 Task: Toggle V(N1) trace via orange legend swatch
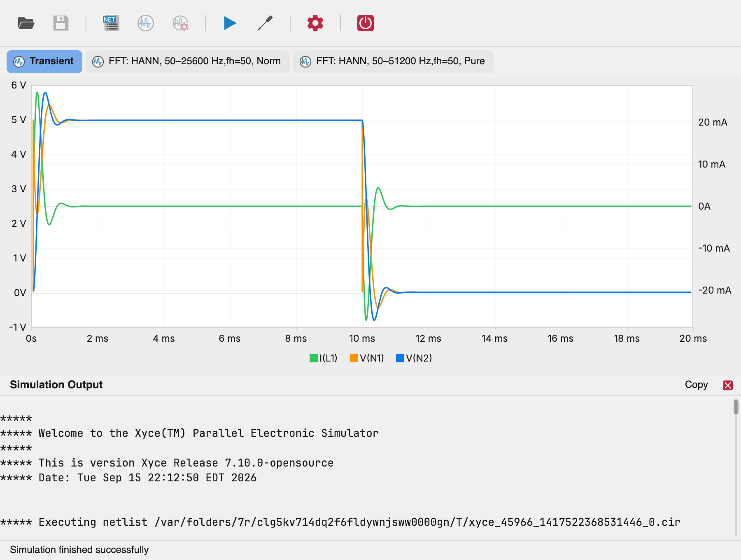tap(354, 358)
